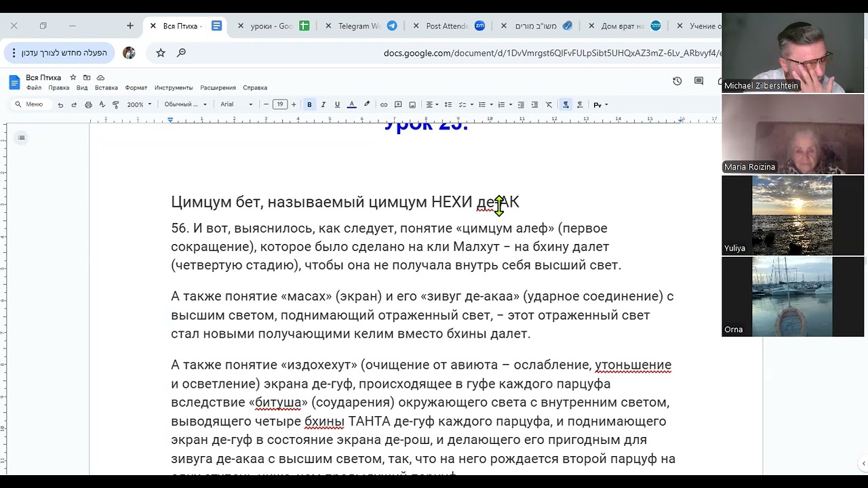
Task: Clear formatting with the Tx icon
Action: (x=549, y=104)
